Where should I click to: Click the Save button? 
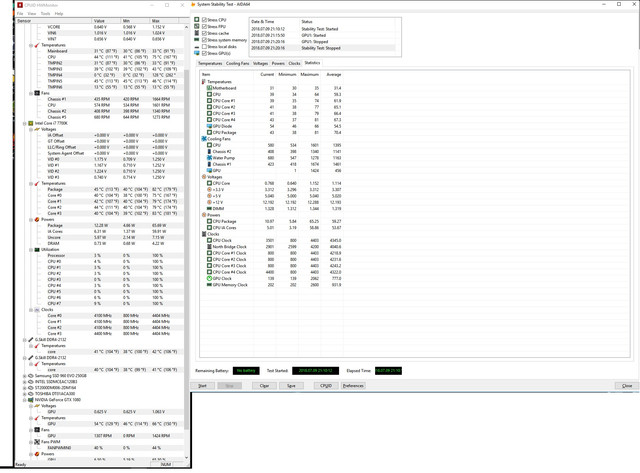[291, 386]
